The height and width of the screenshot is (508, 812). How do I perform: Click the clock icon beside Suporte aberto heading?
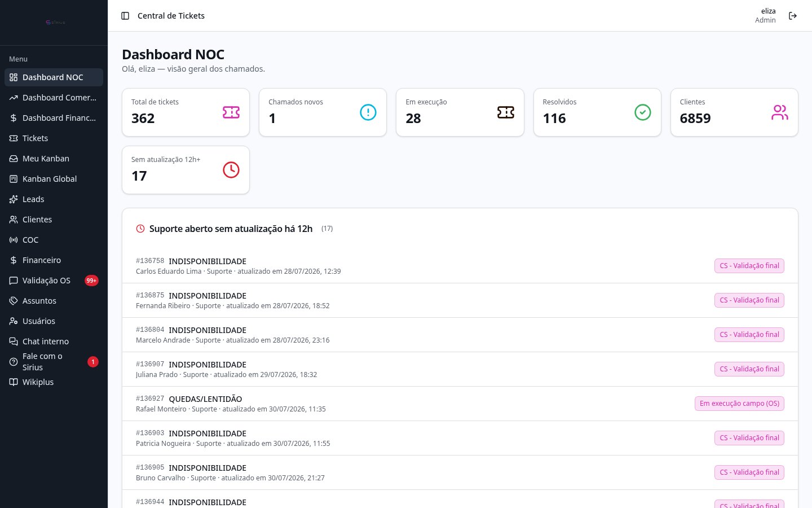coord(140,229)
